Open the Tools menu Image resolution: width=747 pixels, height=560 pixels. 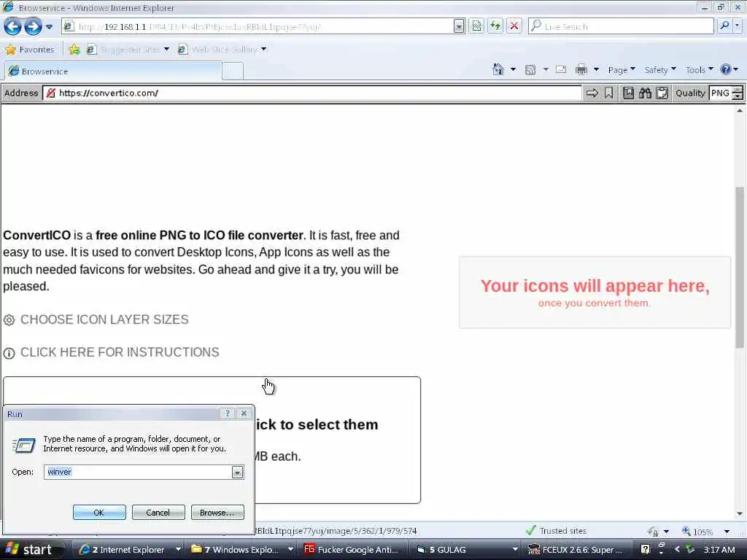699,70
